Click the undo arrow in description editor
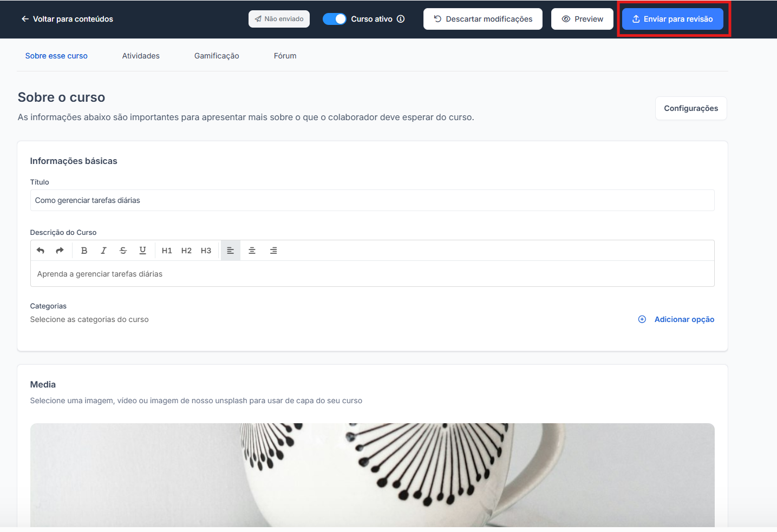Viewport: 777px width, 532px height. tap(41, 251)
